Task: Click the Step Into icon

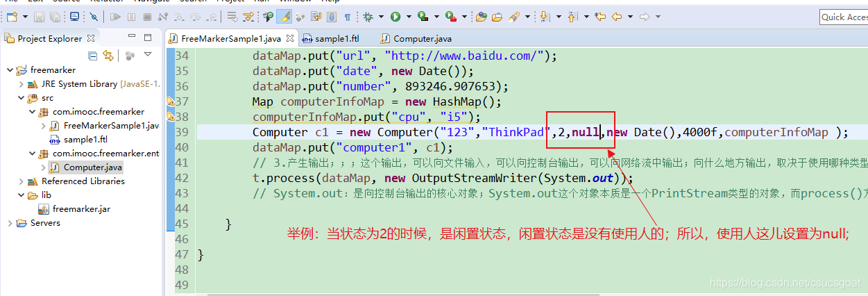Action: (x=179, y=17)
